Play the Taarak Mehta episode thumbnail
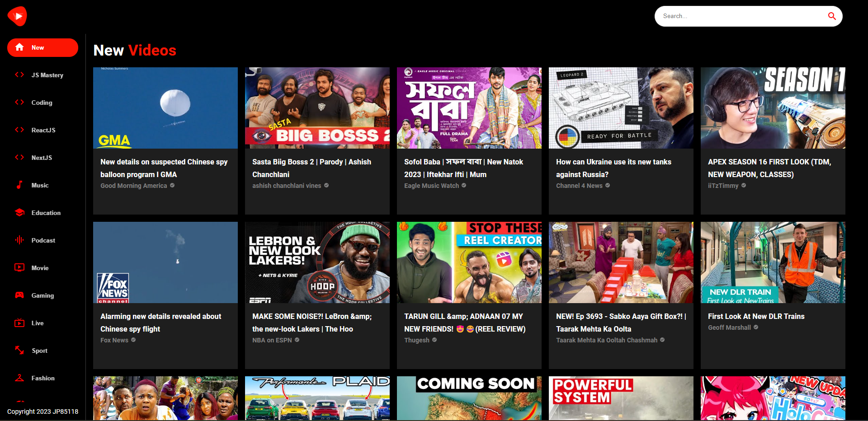The height and width of the screenshot is (421, 868). coord(621,262)
